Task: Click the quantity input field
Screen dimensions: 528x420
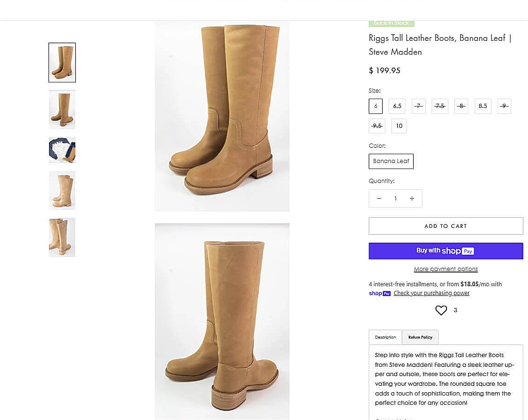Action: pyautogui.click(x=395, y=199)
